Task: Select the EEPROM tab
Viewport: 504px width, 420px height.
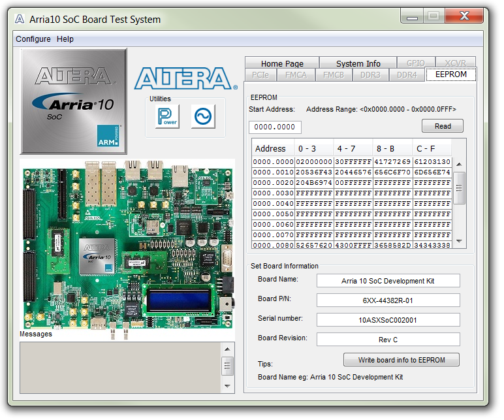Action: [x=450, y=74]
